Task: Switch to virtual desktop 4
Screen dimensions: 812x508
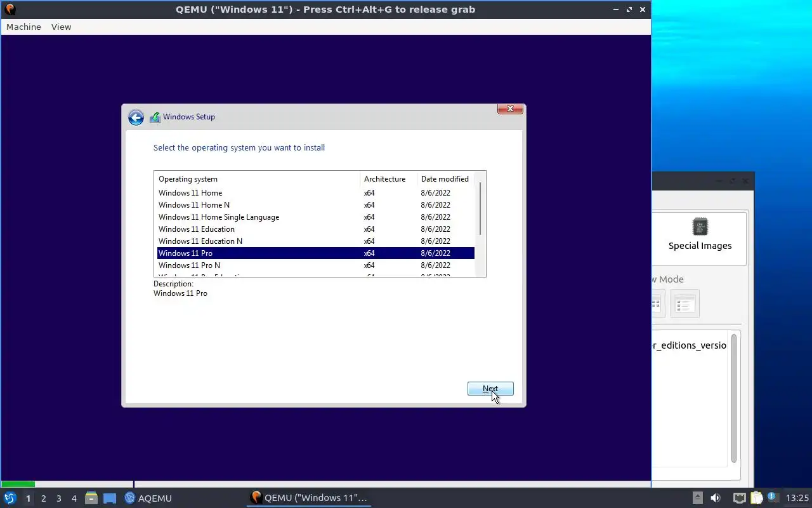Action: pos(74,498)
